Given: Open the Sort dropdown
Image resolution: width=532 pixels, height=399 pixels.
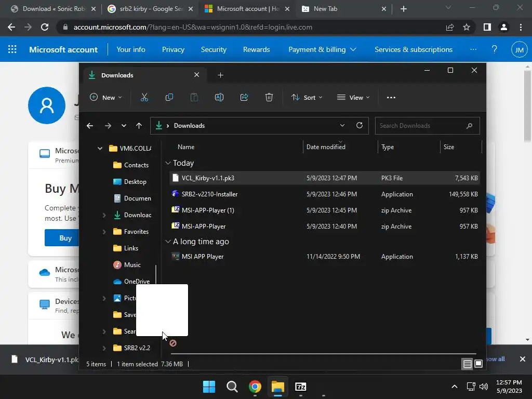Looking at the screenshot, I should coord(307,97).
